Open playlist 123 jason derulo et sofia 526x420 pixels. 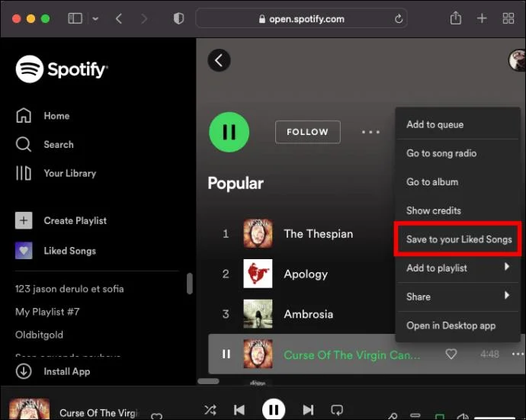point(69,289)
